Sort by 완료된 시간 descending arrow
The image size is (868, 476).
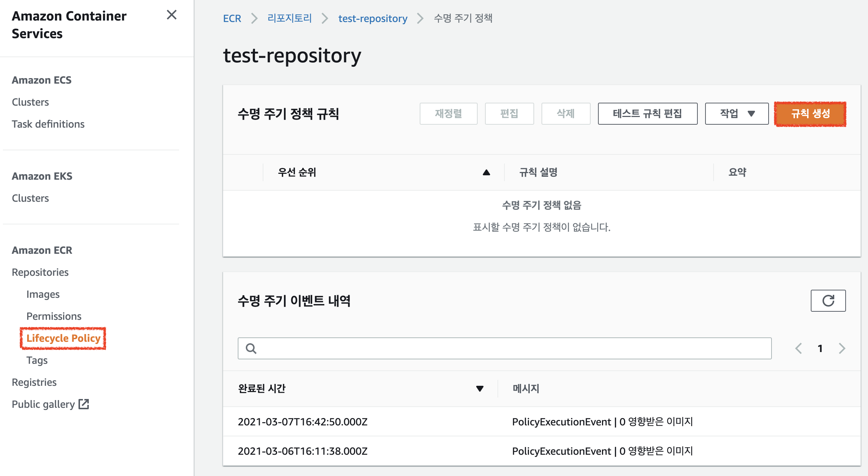pos(479,389)
